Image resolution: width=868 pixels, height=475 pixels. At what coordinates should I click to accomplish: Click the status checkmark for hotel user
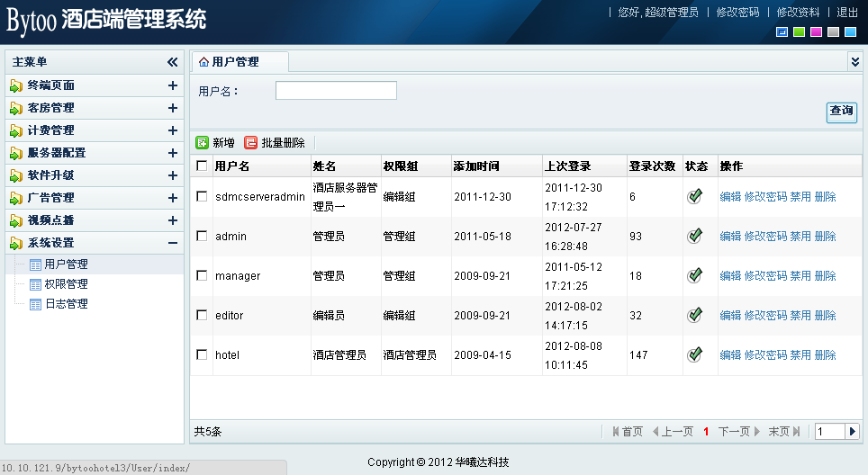[694, 354]
